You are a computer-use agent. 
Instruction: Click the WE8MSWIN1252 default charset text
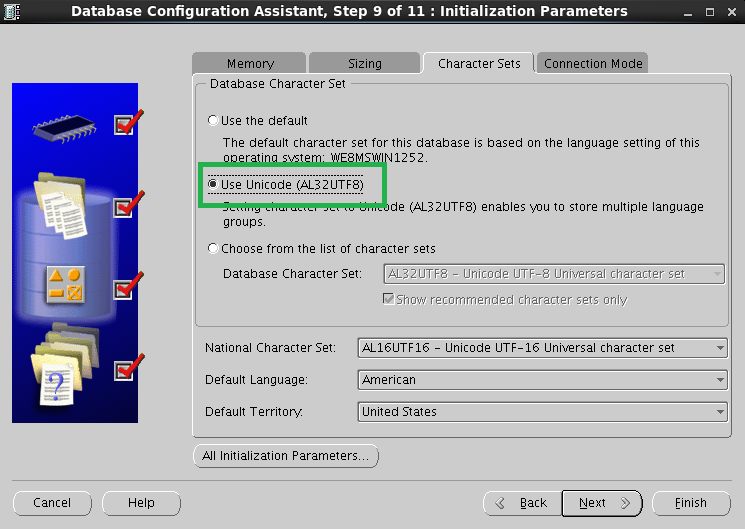coord(378,158)
